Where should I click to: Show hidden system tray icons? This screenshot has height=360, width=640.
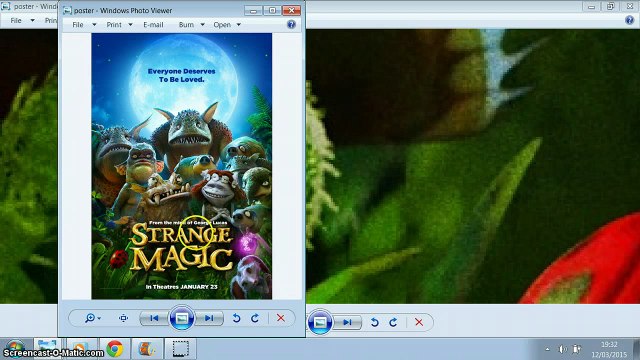(x=547, y=349)
